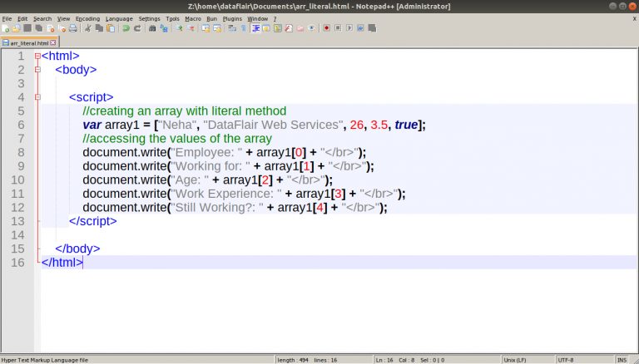Screen dimensions: 639x364
Task: Collapse the html fold marker on line 1
Action: click(37, 56)
